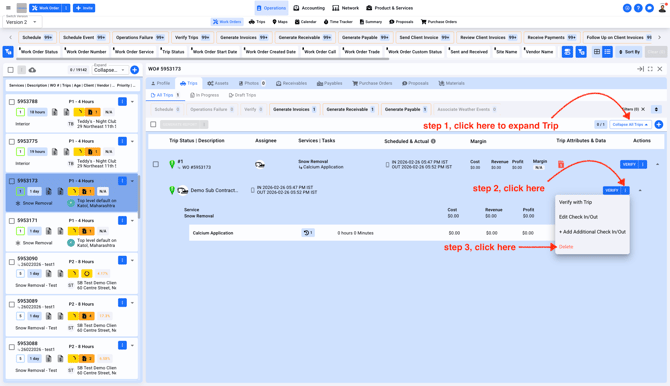Add a new trip with blue plus icon

tap(658, 124)
